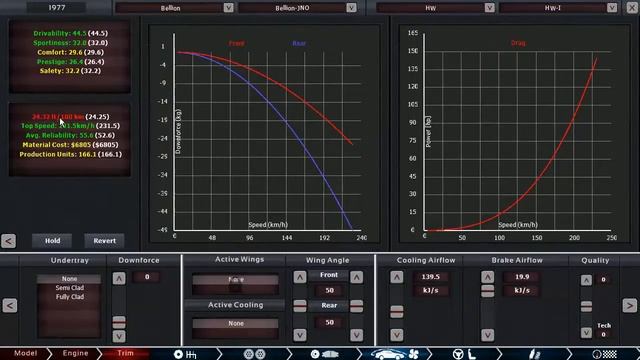Open the suspension step icon
The width and height of the screenshot is (640, 360).
pos(535,354)
